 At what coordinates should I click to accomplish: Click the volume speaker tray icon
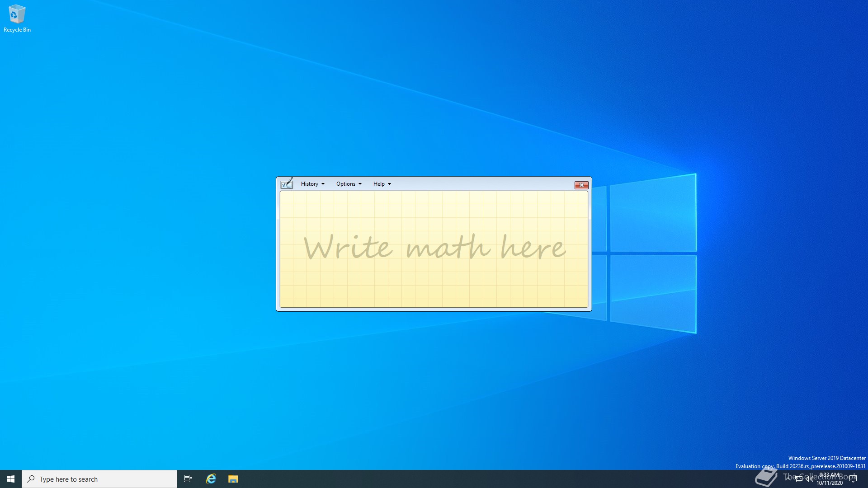pos(809,479)
